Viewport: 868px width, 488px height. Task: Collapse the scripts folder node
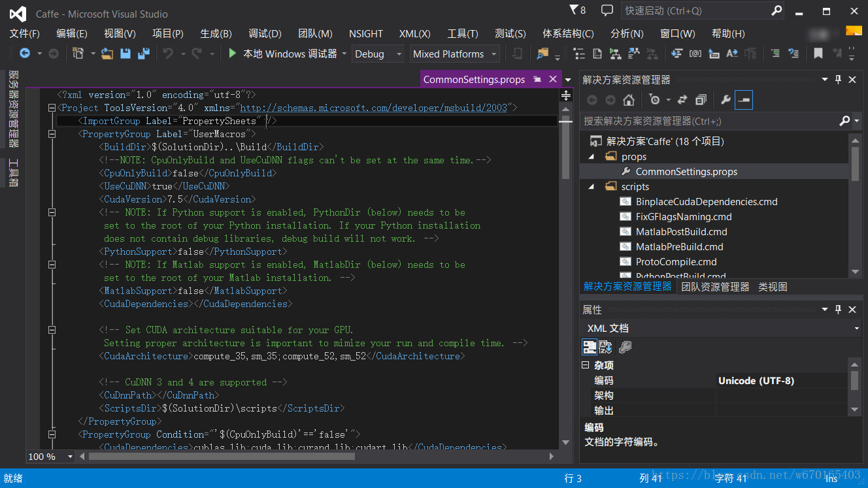tap(592, 187)
